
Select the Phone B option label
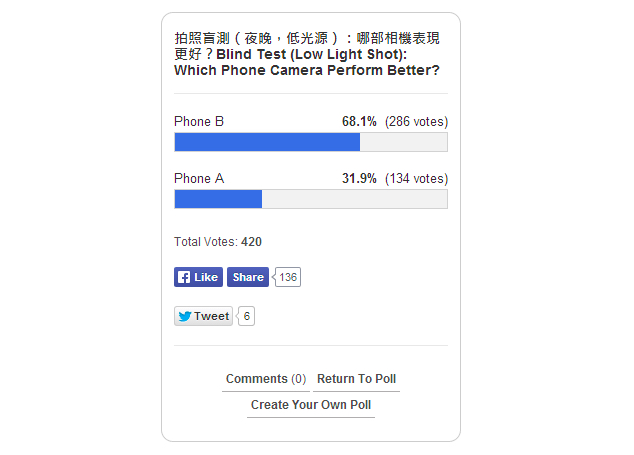pos(199,122)
